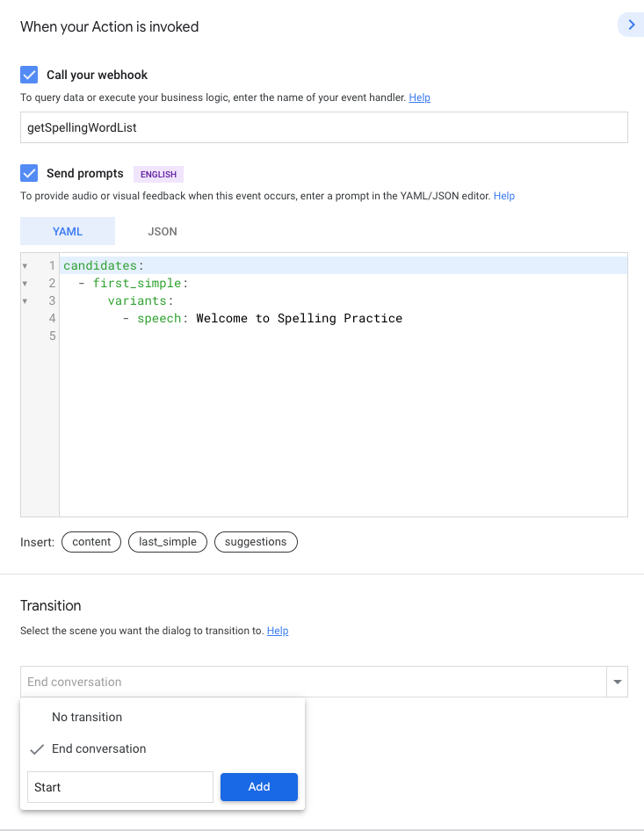Select the YAML tab
644x831 pixels.
(x=68, y=231)
